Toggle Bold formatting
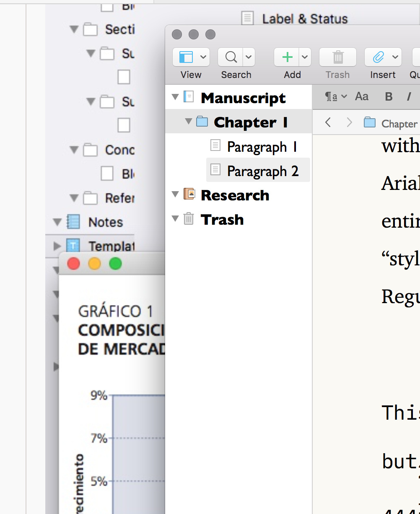The width and height of the screenshot is (420, 514). pyautogui.click(x=389, y=97)
